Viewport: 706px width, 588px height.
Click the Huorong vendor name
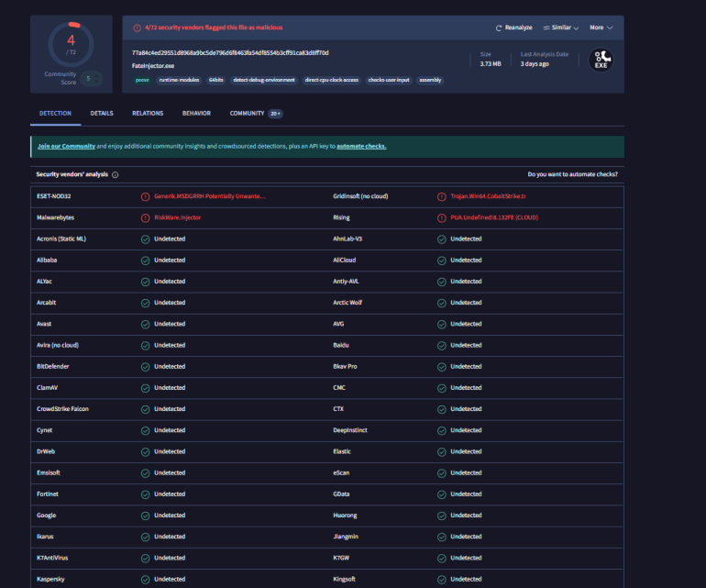click(345, 516)
